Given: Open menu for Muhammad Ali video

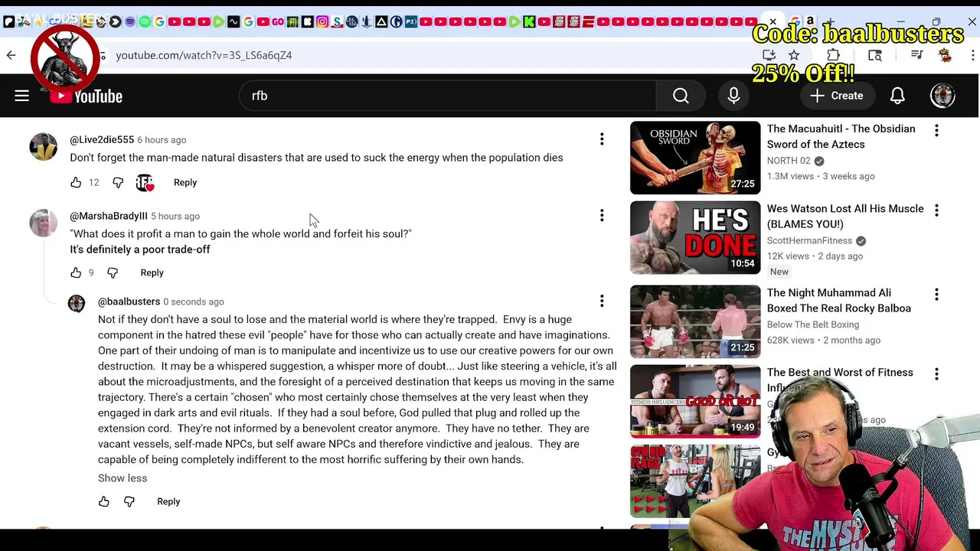Looking at the screenshot, I should coord(936,295).
